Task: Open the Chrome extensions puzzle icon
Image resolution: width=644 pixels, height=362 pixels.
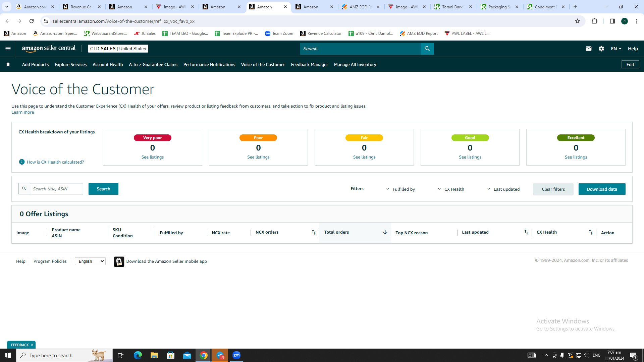Action: click(594, 21)
